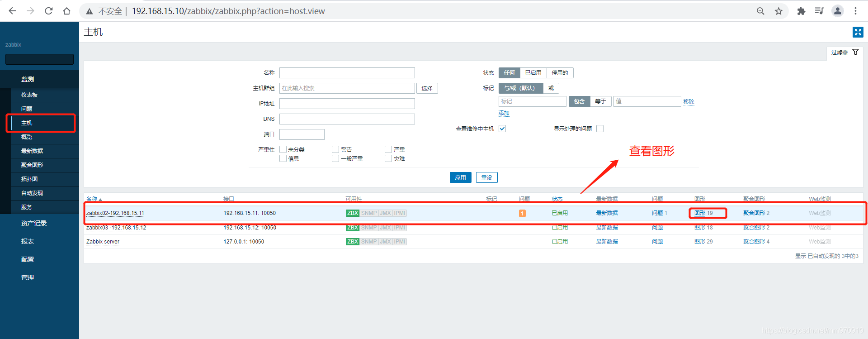This screenshot has width=868, height=339.
Task: Open the zoom magnifier in address bar
Action: pos(760,11)
